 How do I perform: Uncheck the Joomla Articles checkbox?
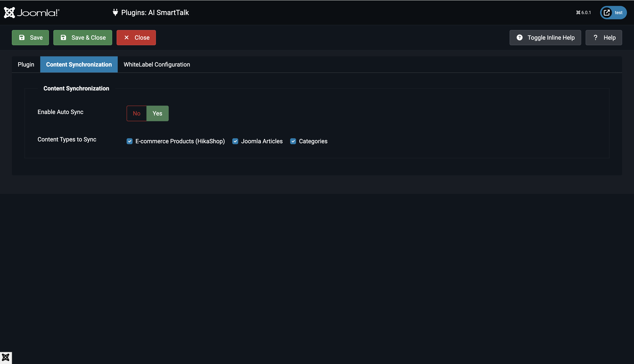click(235, 141)
